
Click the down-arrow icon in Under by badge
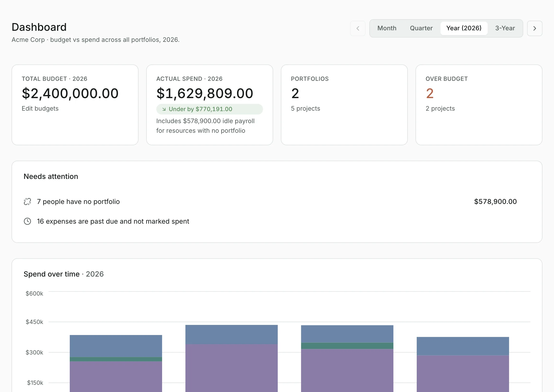[164, 109]
